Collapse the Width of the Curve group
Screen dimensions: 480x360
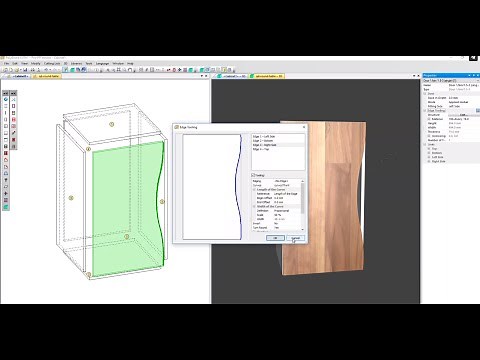point(254,206)
